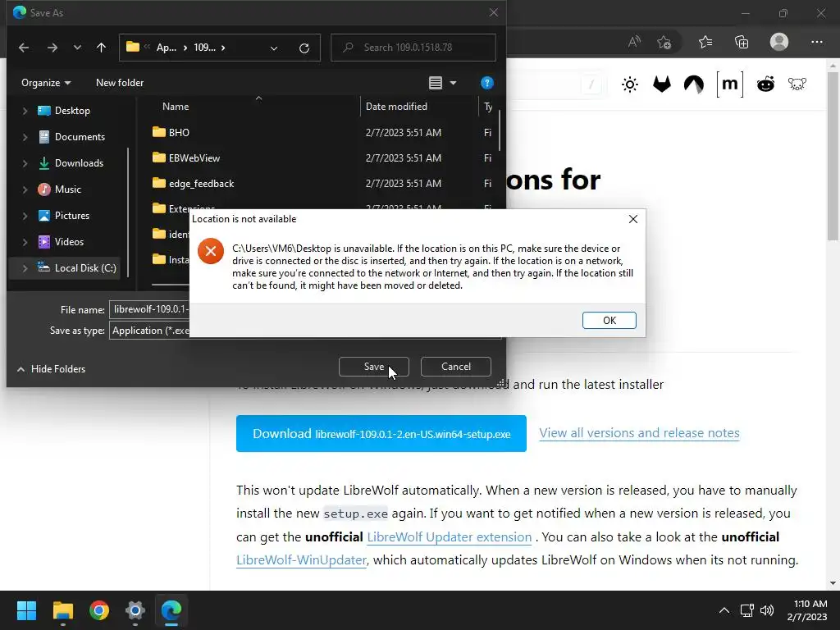The image size is (840, 630).
Task: Open recent locations dropdown arrow
Action: pos(77,48)
